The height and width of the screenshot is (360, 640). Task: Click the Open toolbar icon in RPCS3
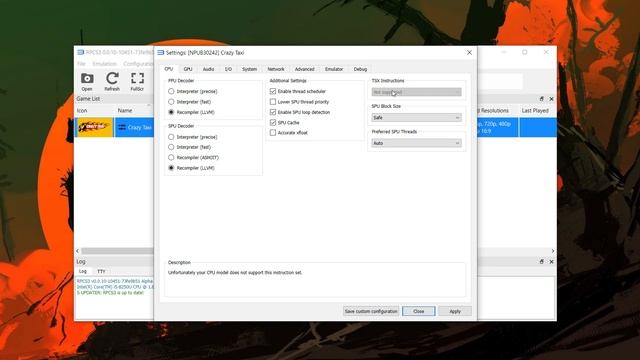pyautogui.click(x=87, y=81)
